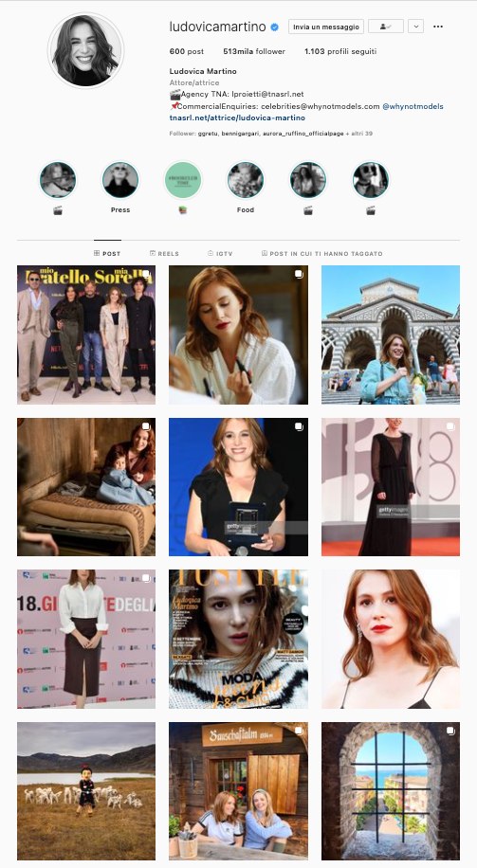The width and height of the screenshot is (477, 868).
Task: View the 1.103 profili seguiti list
Action: pyautogui.click(x=340, y=51)
